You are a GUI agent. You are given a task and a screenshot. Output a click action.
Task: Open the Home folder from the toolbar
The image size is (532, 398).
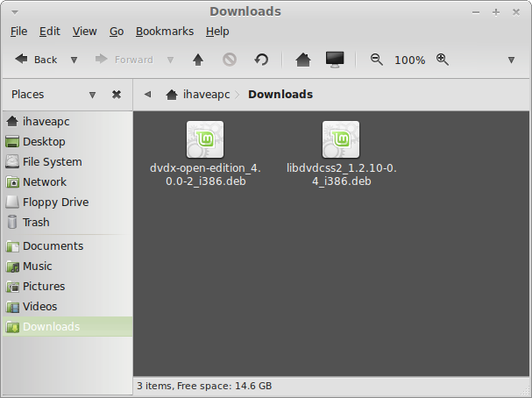303,60
